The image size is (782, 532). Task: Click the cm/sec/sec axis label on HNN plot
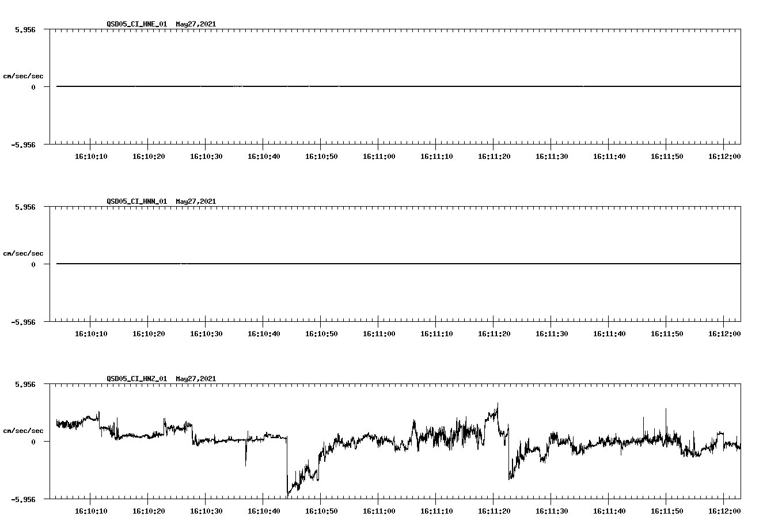coord(23,253)
